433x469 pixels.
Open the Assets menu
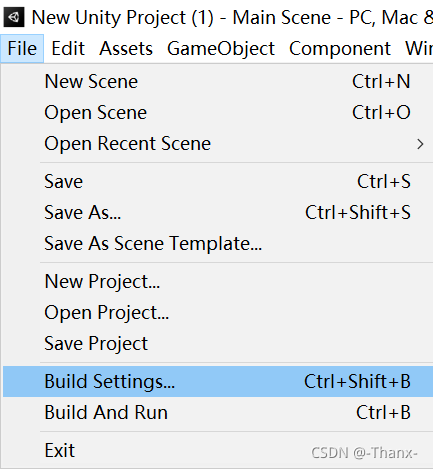[x=126, y=49]
